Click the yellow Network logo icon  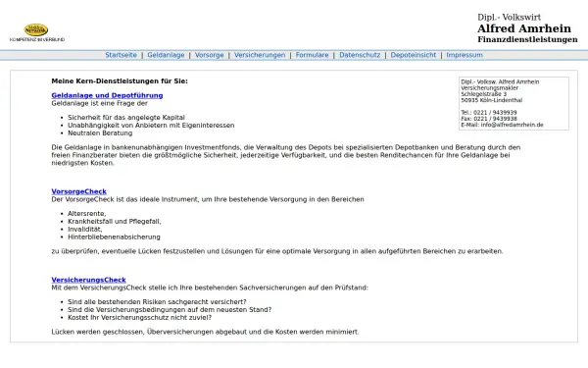click(36, 29)
